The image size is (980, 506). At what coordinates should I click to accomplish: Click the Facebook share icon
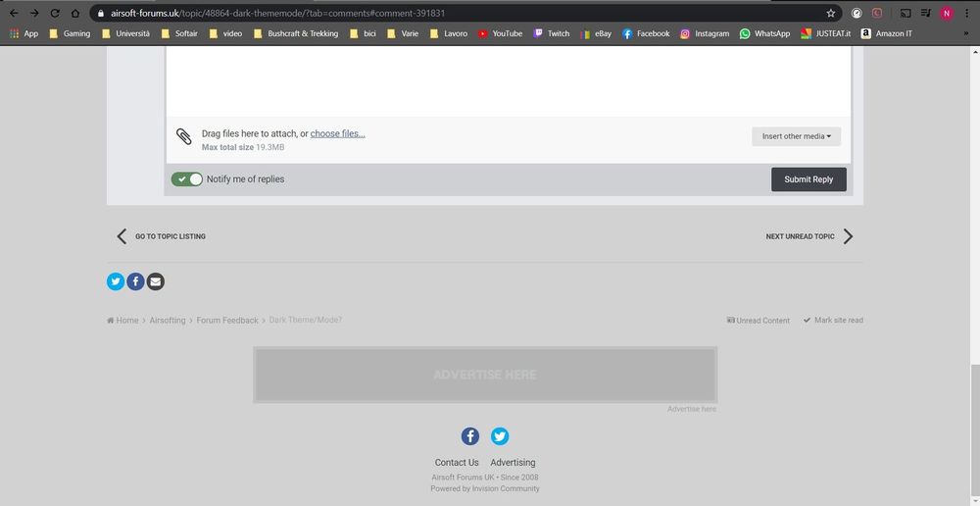pyautogui.click(x=135, y=281)
